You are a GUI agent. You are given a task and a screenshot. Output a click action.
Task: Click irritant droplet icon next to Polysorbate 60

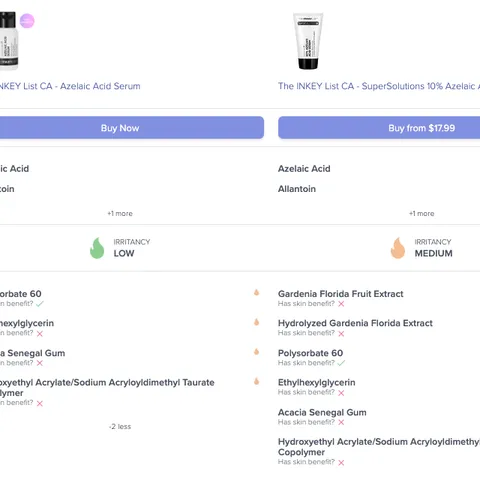click(x=256, y=352)
